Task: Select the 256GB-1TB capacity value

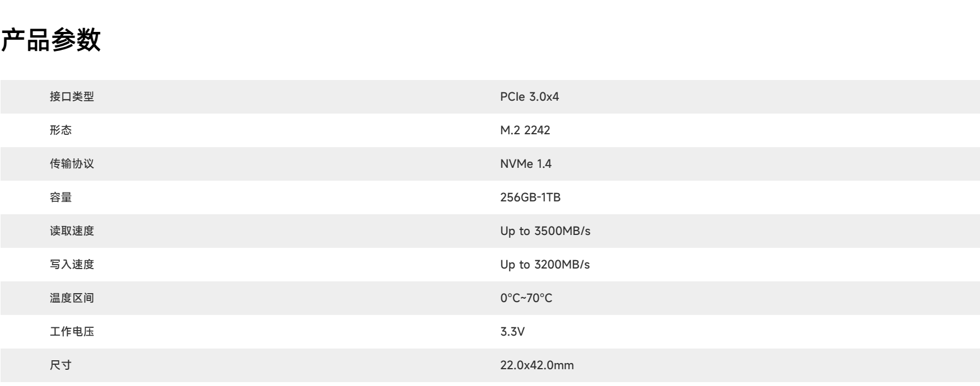Action: pos(530,197)
